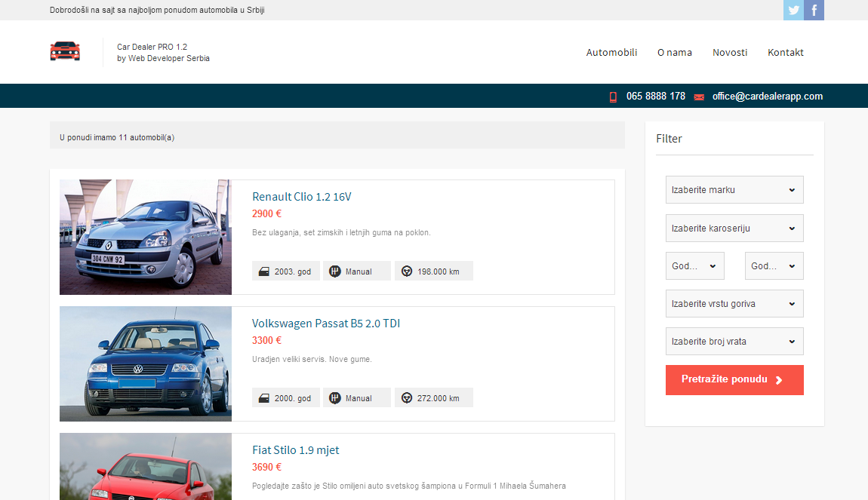
Task: Open the Automobili menu item
Action: tap(611, 53)
